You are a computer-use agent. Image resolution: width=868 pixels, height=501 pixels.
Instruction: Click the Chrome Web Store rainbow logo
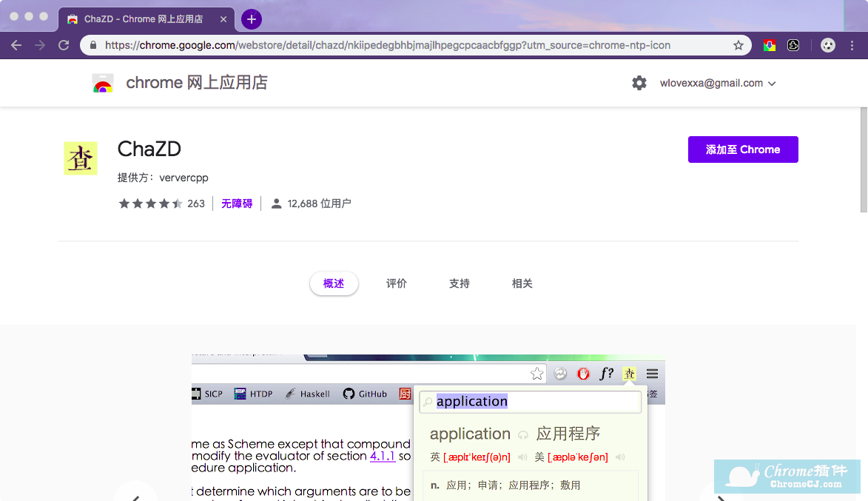(x=102, y=83)
